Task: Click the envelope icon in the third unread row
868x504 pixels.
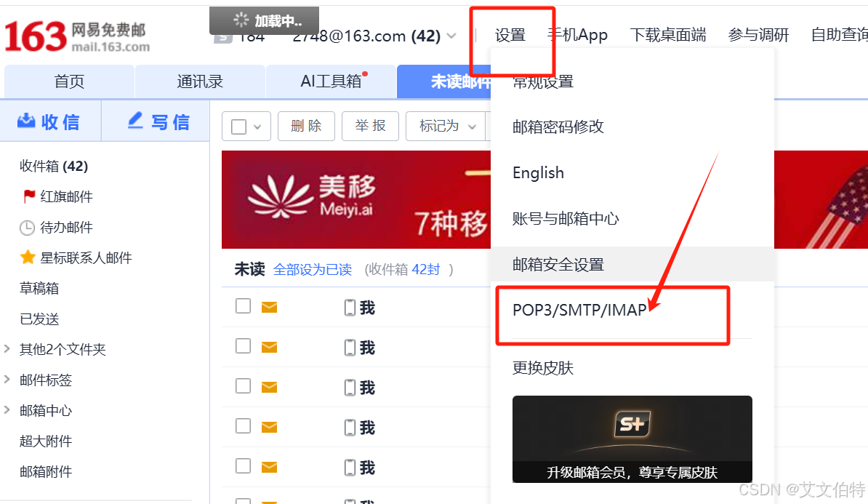Action: (269, 387)
